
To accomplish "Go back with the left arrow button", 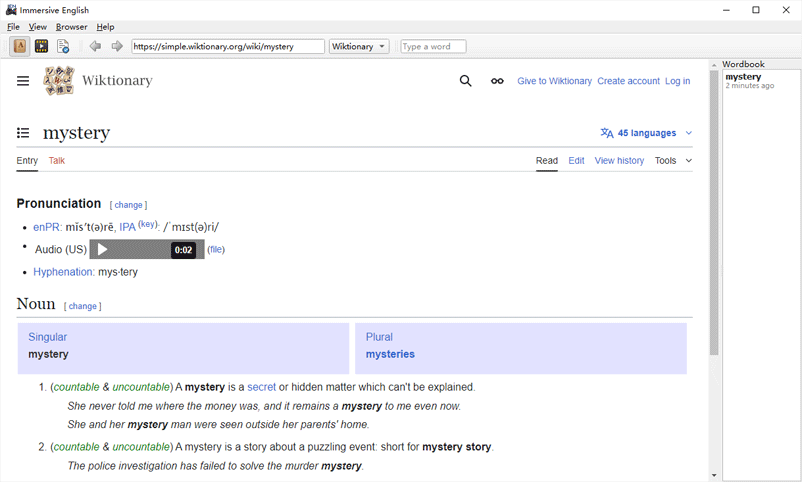I will coord(95,47).
